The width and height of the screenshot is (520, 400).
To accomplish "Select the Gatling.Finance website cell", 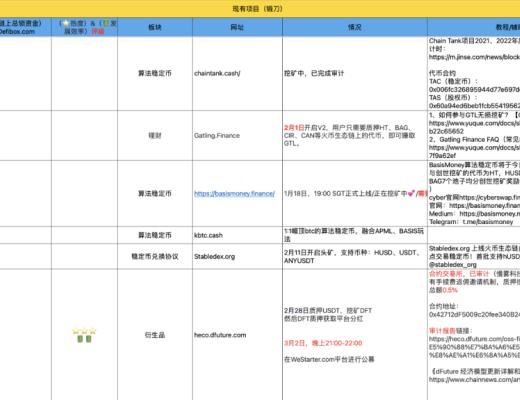I will (237, 135).
